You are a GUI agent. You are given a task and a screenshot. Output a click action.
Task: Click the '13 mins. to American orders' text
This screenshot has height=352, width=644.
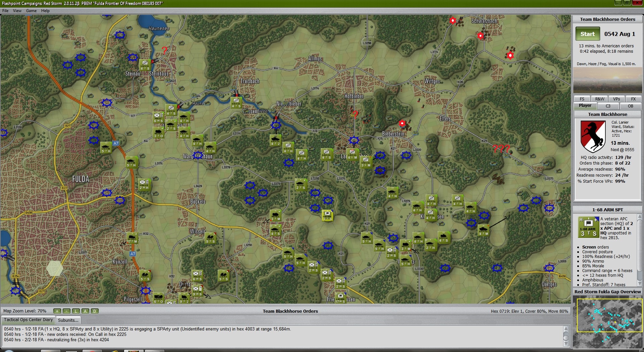tap(606, 46)
